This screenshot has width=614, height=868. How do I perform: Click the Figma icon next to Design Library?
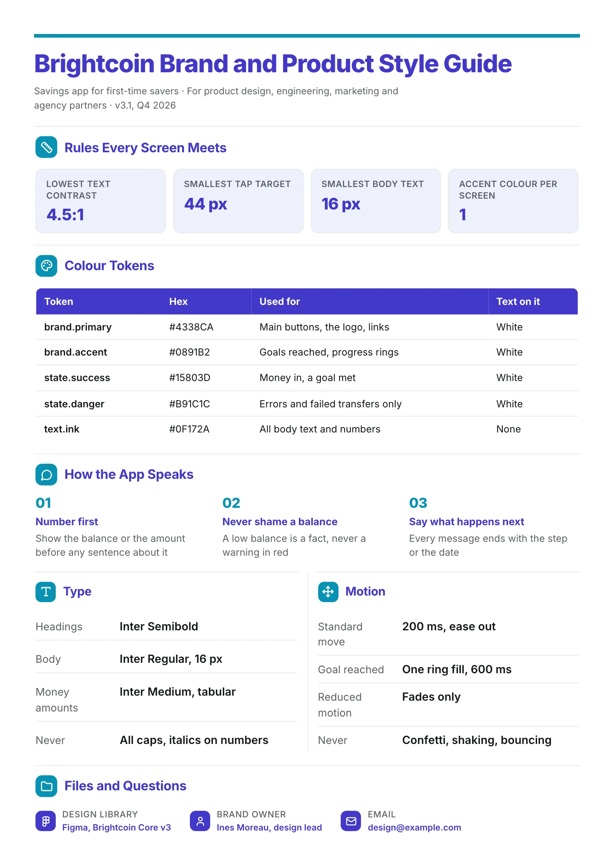tap(46, 821)
